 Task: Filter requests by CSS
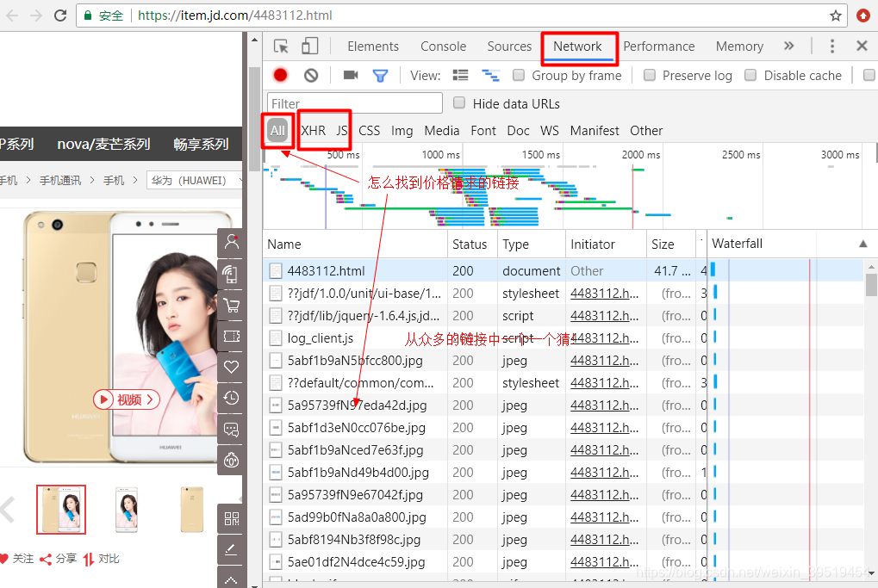(369, 130)
